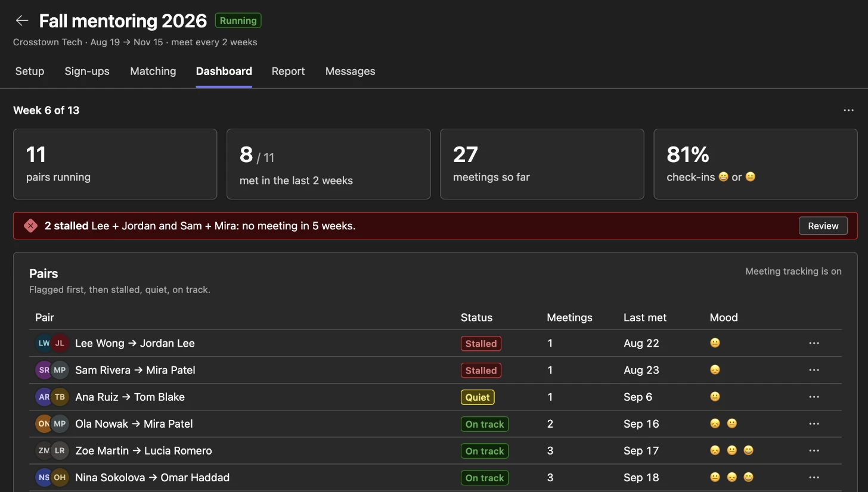Open the Sign-ups tab
868x492 pixels.
(x=87, y=71)
